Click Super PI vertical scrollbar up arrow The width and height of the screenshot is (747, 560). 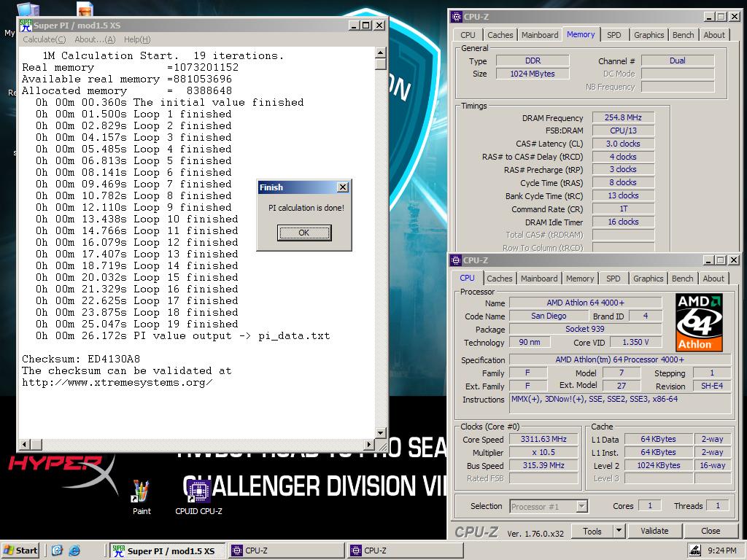coord(380,52)
